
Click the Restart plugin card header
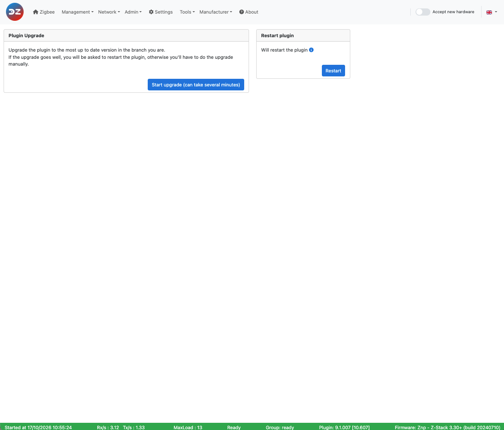pyautogui.click(x=303, y=36)
